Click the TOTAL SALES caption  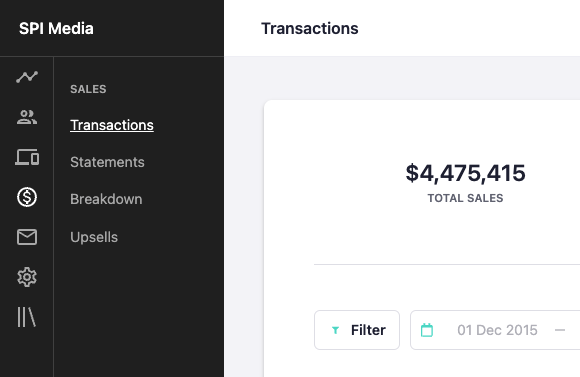tap(465, 198)
